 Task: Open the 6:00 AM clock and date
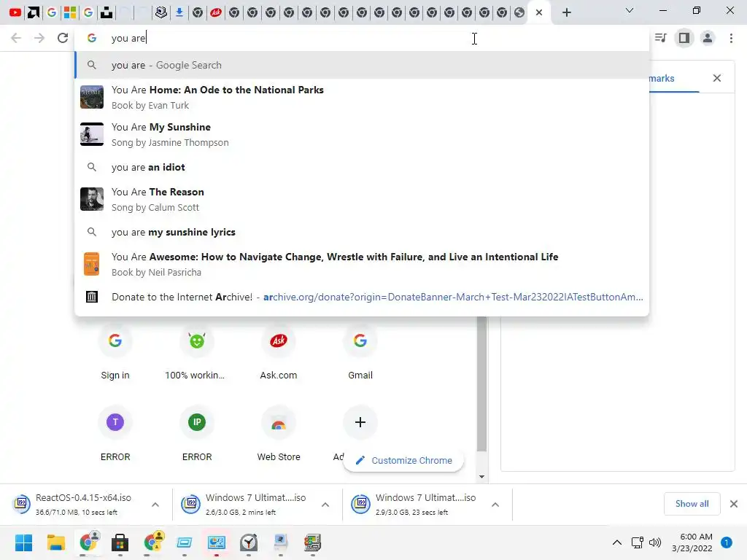click(692, 542)
